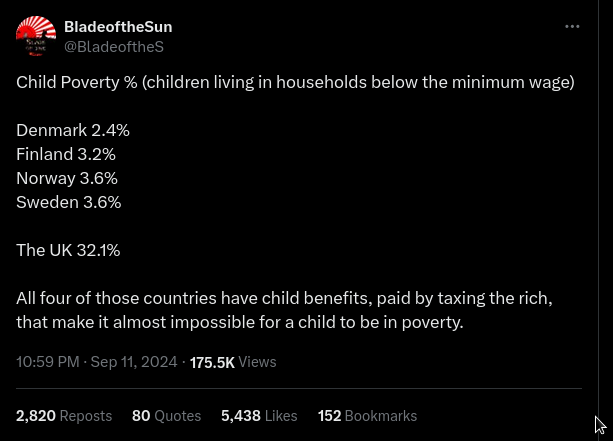Click the Child Poverty % heading line
This screenshot has height=441, width=613.
pos(295,82)
